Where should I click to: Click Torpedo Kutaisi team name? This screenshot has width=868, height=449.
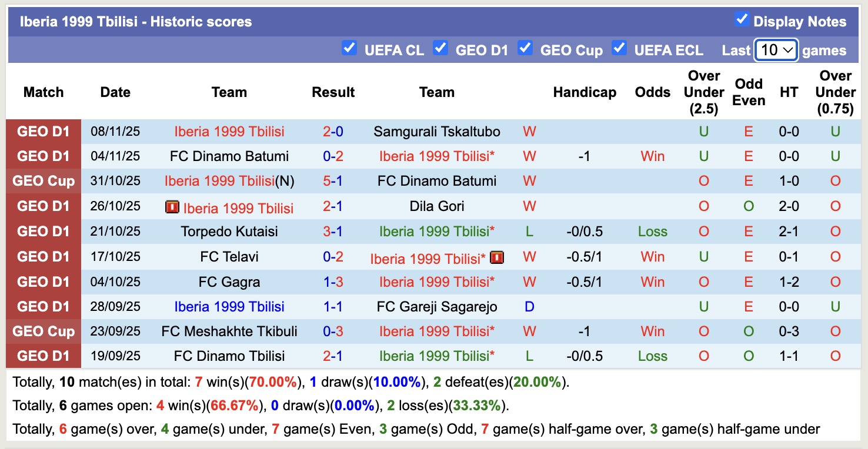[x=229, y=232]
